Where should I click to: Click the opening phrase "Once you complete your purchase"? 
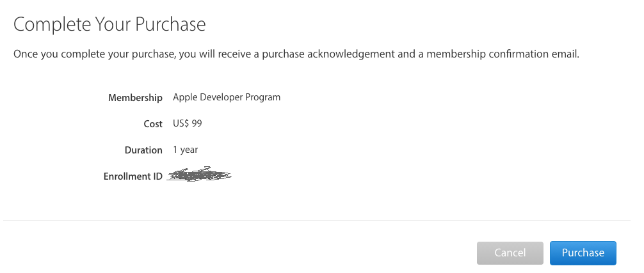94,54
